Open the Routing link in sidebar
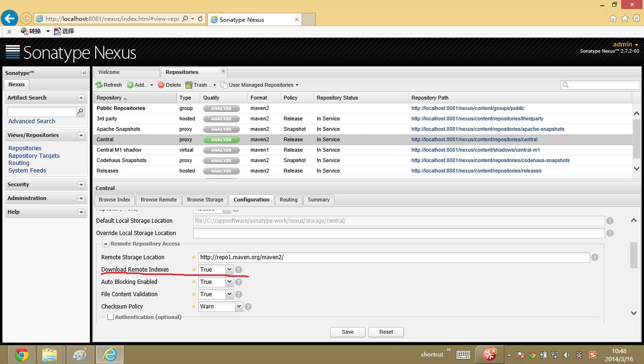Image resolution: width=644 pixels, height=364 pixels. 19,163
